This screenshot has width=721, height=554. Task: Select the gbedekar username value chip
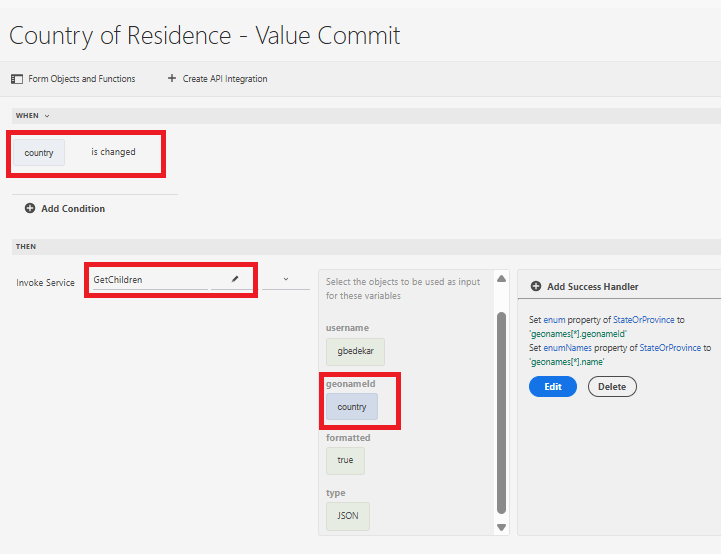[x=355, y=352]
